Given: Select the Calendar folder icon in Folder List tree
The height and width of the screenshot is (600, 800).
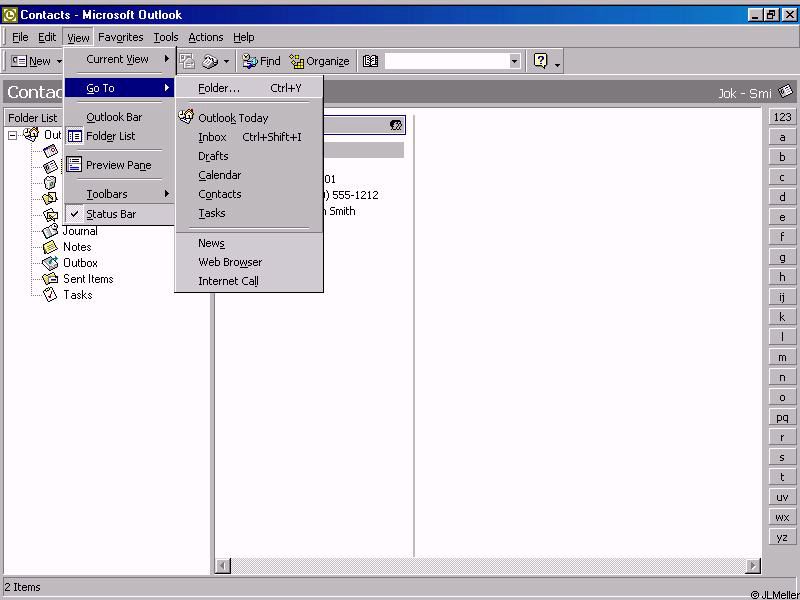Looking at the screenshot, I should pyautogui.click(x=50, y=151).
